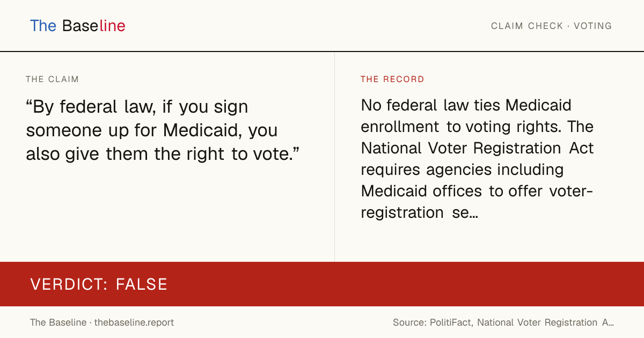644x338 pixels.
Task: Click The Baseline logo in header
Action: coord(78,26)
